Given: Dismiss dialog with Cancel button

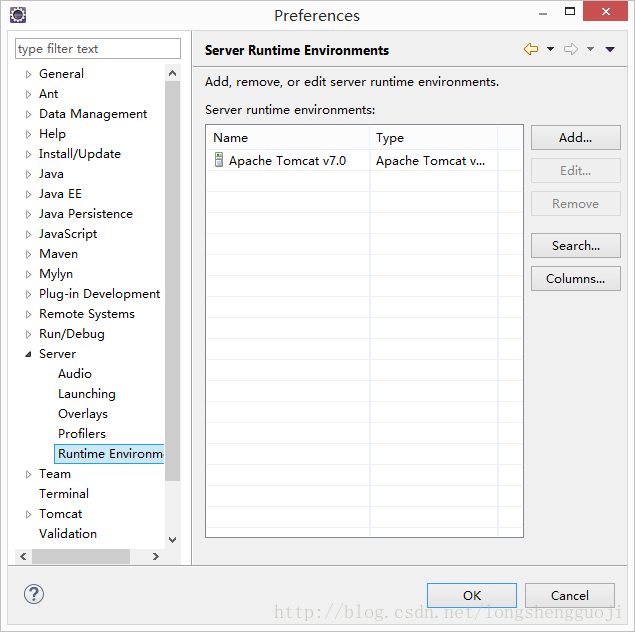Looking at the screenshot, I should click(570, 596).
